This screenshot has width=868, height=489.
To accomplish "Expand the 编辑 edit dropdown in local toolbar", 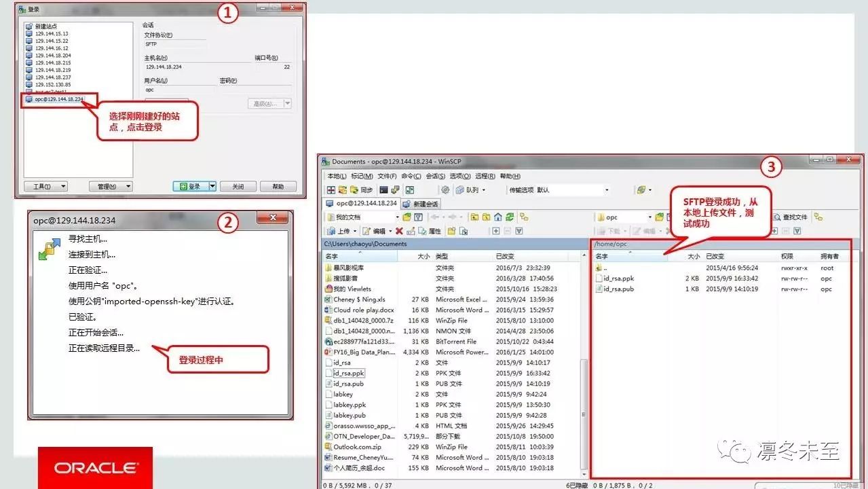I will click(x=390, y=232).
